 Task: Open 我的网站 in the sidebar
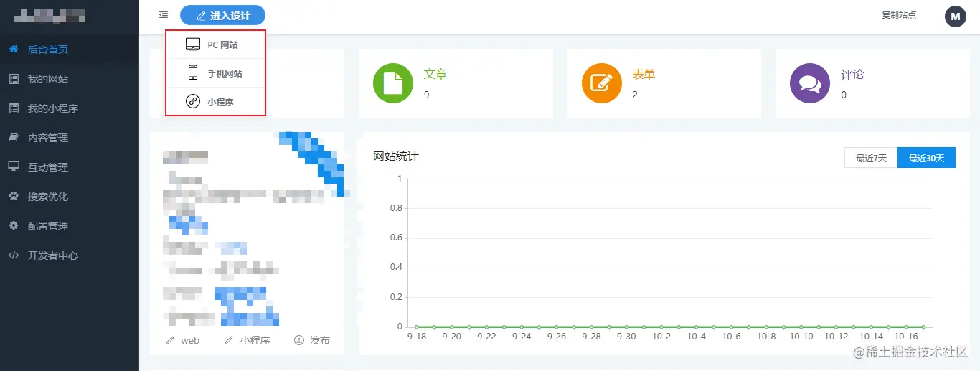coord(70,79)
